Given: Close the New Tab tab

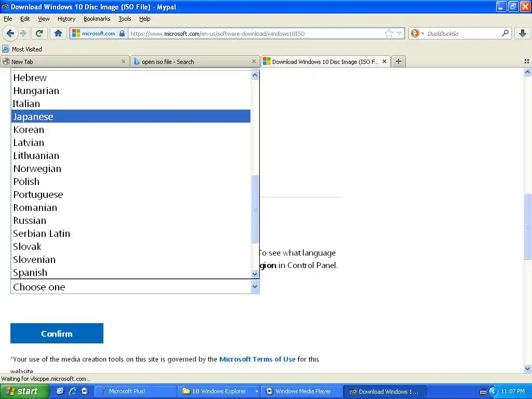Looking at the screenshot, I should (124, 61).
